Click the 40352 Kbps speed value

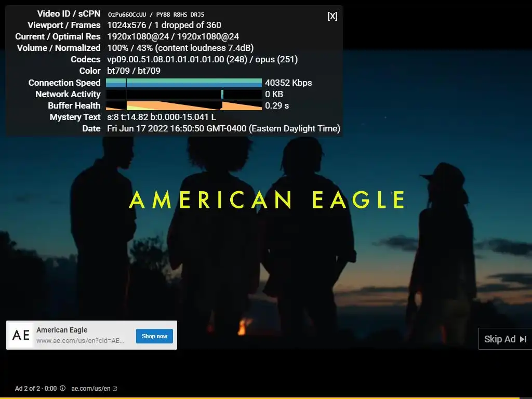click(288, 83)
